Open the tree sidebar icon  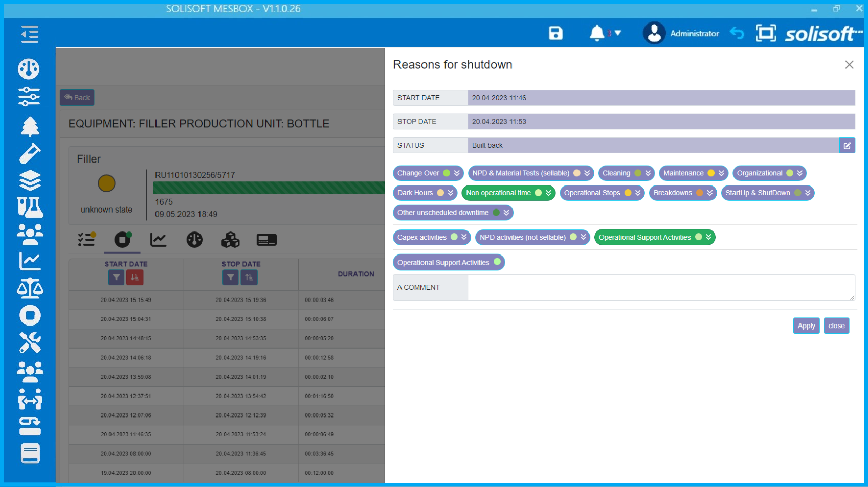click(30, 126)
